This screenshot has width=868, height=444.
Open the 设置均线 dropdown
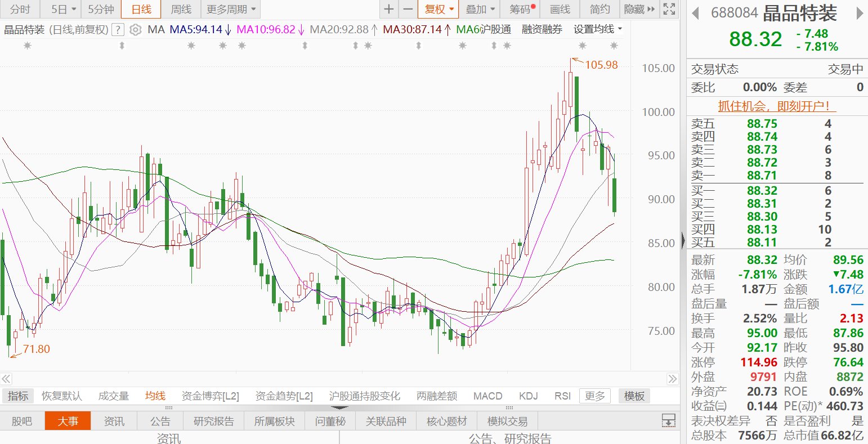click(x=598, y=29)
